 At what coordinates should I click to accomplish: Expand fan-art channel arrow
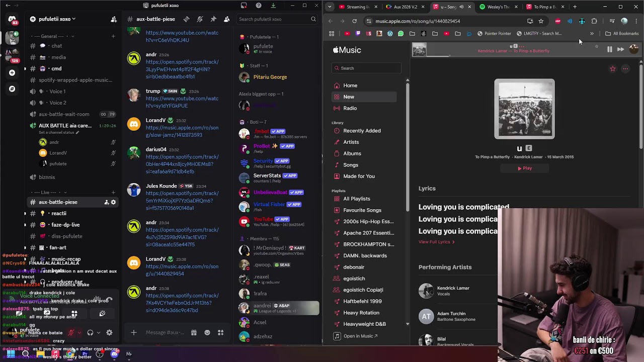(x=25, y=247)
